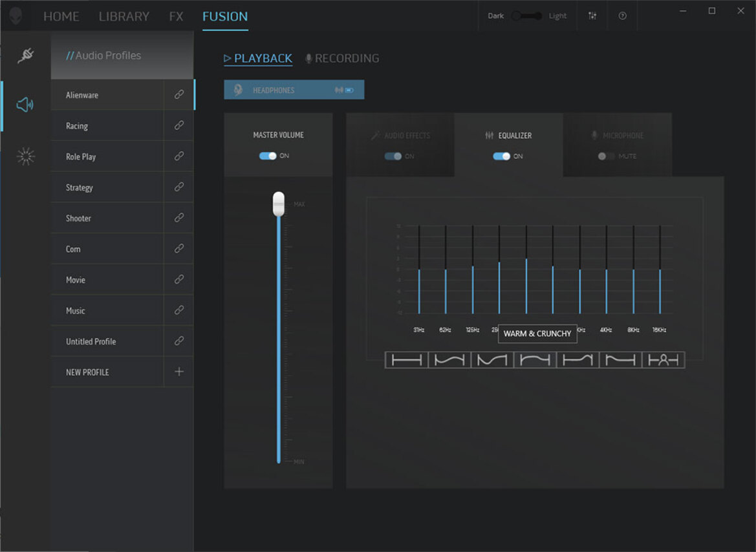
Task: Click the 31Hz equalizer band slider
Action: pyautogui.click(x=419, y=270)
